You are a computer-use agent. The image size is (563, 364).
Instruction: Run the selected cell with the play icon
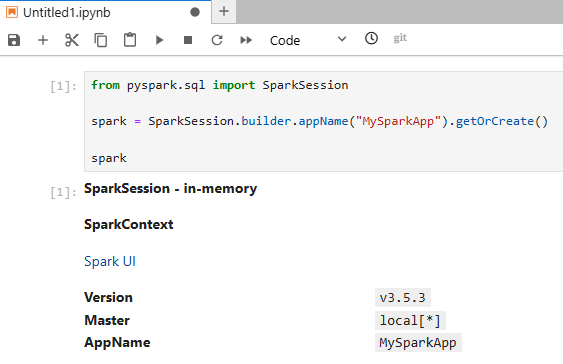click(x=159, y=40)
